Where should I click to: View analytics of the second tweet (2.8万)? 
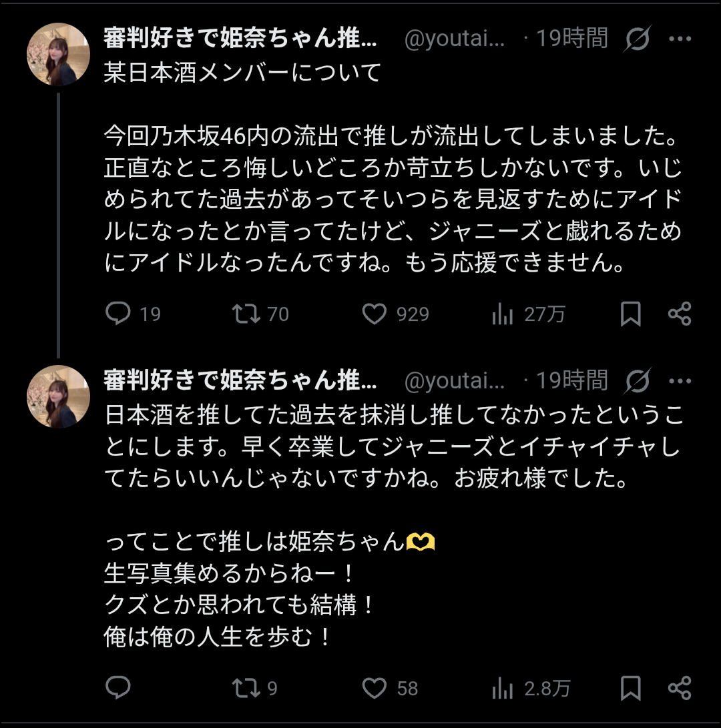coord(502,687)
